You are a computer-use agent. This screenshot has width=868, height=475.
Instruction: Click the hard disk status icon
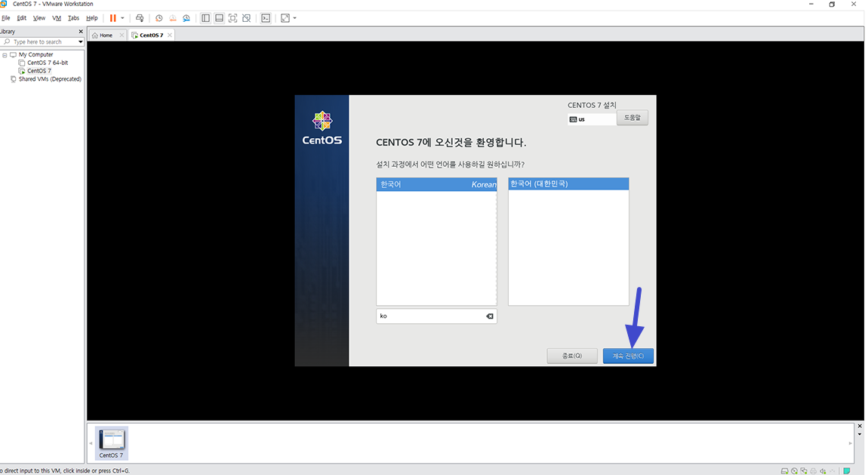(784, 471)
